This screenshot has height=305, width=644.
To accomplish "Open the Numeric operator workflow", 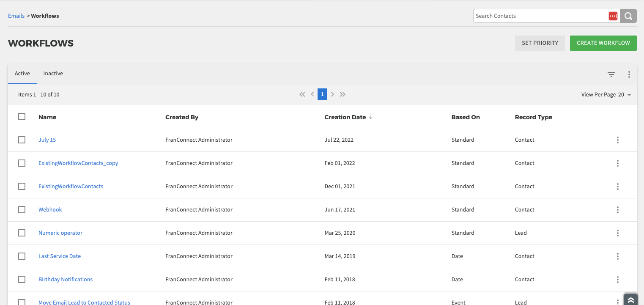I will 60,233.
